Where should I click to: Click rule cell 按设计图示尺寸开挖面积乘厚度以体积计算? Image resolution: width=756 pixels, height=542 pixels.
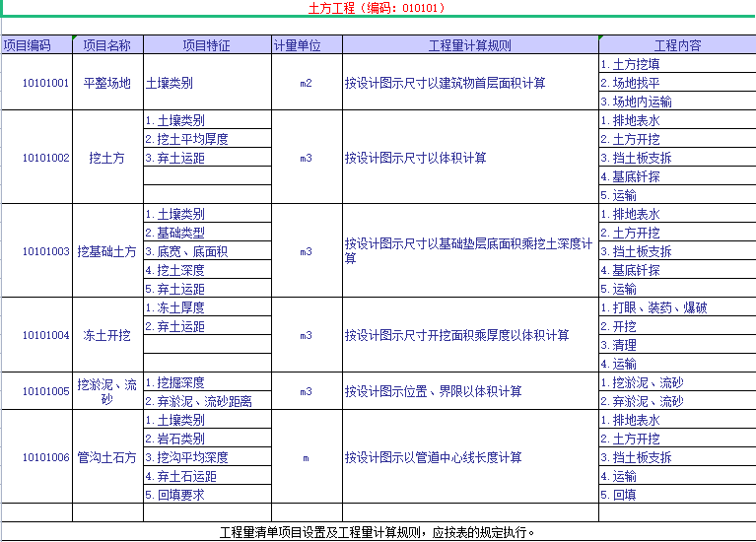click(470, 335)
